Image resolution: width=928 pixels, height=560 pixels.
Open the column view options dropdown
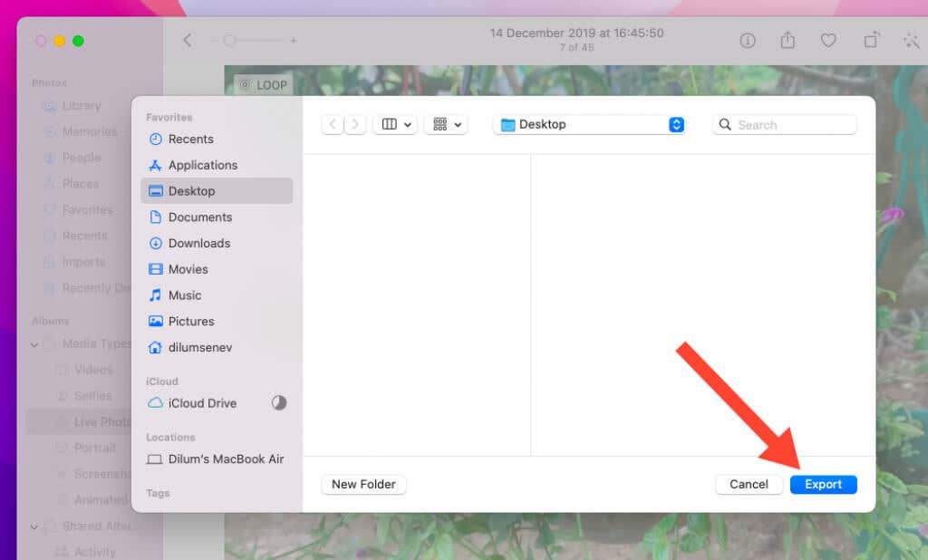click(395, 124)
